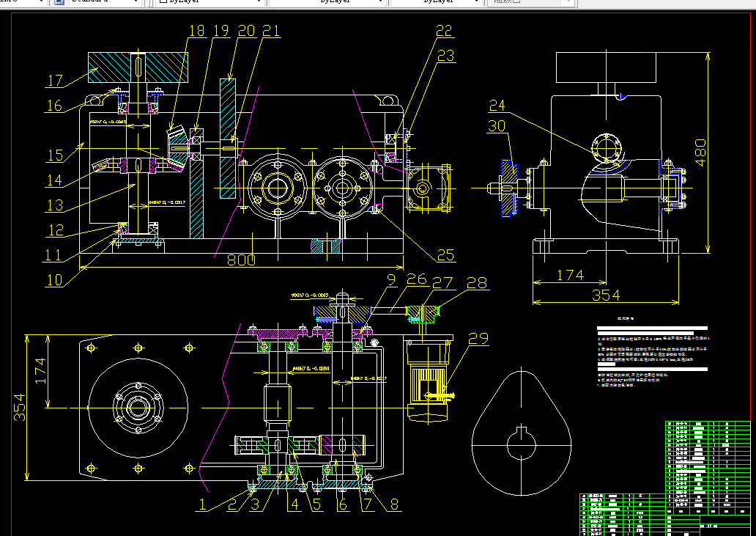The image size is (756, 536).
Task: Click the vertical 354 dimension in plan view
Action: tap(20, 407)
